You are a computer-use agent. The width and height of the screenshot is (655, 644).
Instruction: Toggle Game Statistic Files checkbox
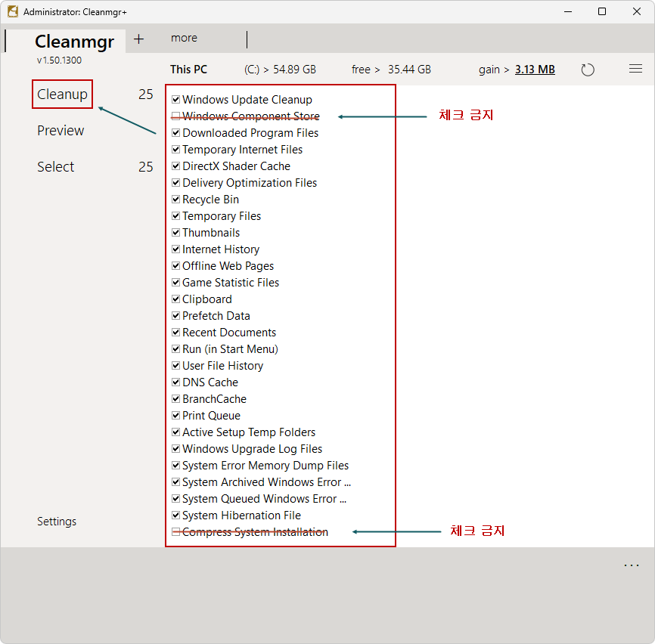click(x=176, y=283)
